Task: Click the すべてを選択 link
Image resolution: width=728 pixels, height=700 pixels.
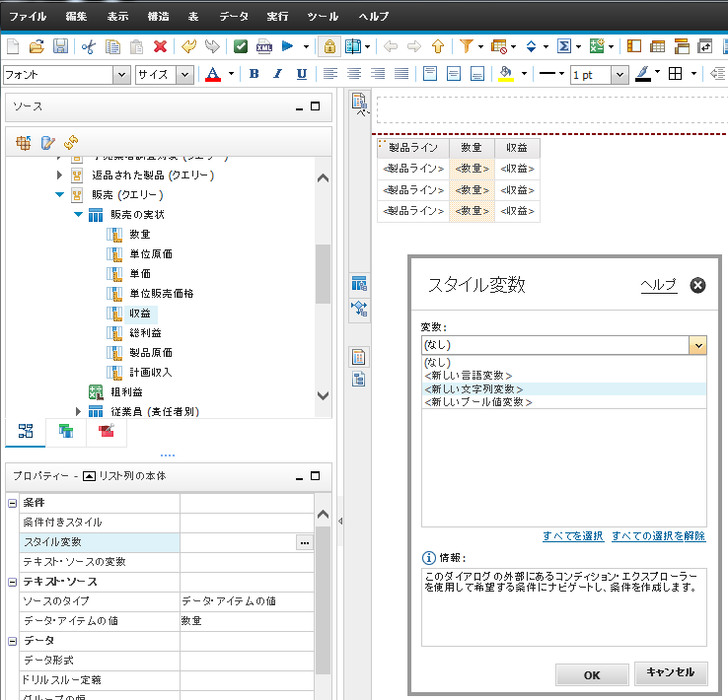Action: [573, 536]
